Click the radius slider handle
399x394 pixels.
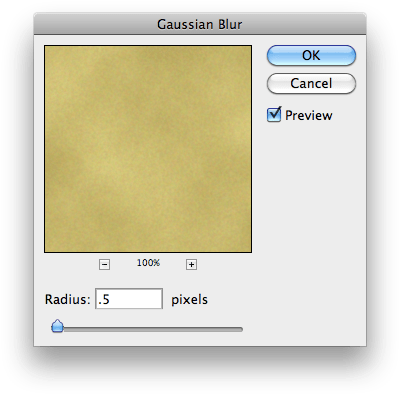(x=58, y=326)
